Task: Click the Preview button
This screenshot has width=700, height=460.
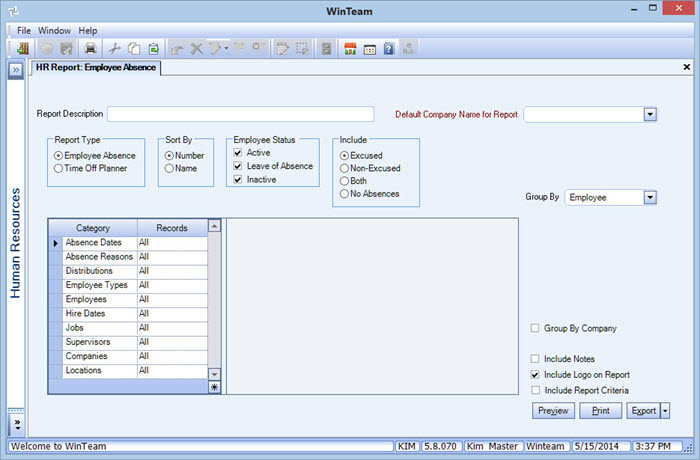Action: (553, 410)
